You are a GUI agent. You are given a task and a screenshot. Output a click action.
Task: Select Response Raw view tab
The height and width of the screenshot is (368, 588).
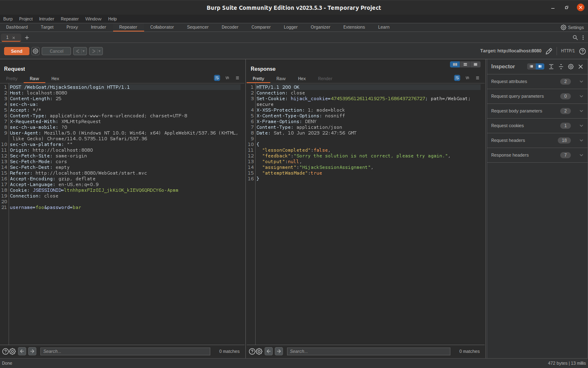coord(281,79)
